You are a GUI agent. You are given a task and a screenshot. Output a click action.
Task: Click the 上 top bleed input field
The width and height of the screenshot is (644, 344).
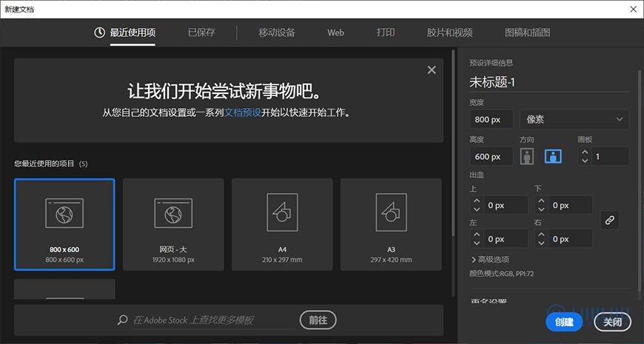[x=505, y=205]
